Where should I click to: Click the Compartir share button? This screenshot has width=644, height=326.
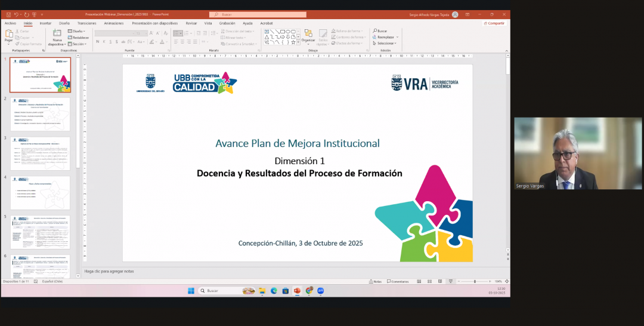coord(494,23)
